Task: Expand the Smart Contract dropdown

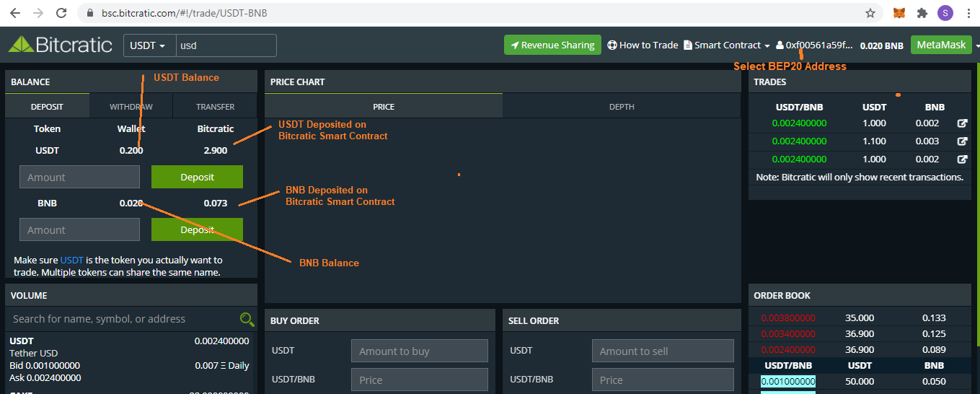Action: tap(727, 45)
